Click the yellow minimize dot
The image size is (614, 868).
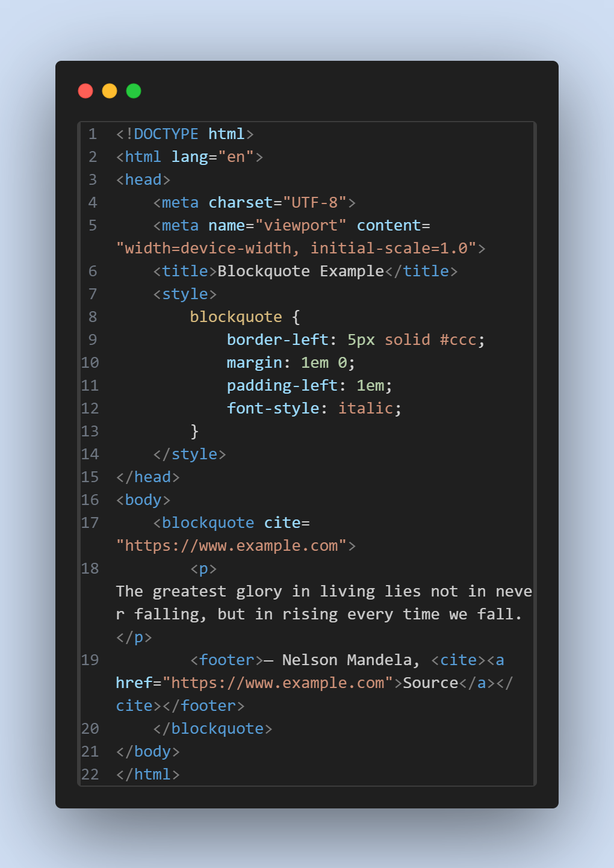point(110,91)
